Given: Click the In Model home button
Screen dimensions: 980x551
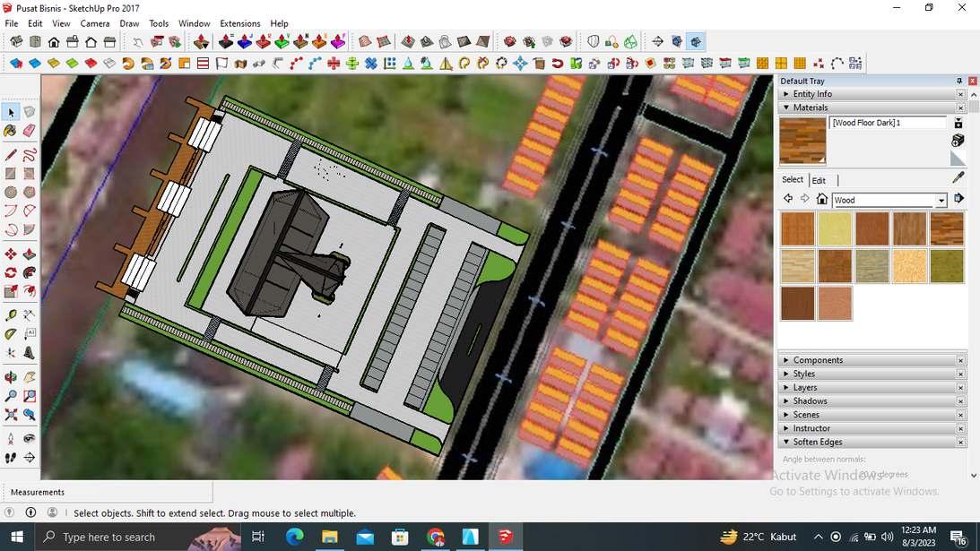Looking at the screenshot, I should pyautogui.click(x=821, y=199).
